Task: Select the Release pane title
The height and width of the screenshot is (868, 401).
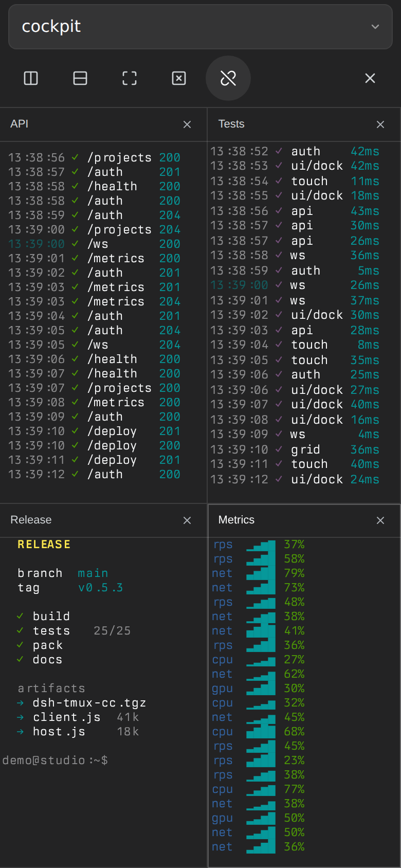Action: 31,520
